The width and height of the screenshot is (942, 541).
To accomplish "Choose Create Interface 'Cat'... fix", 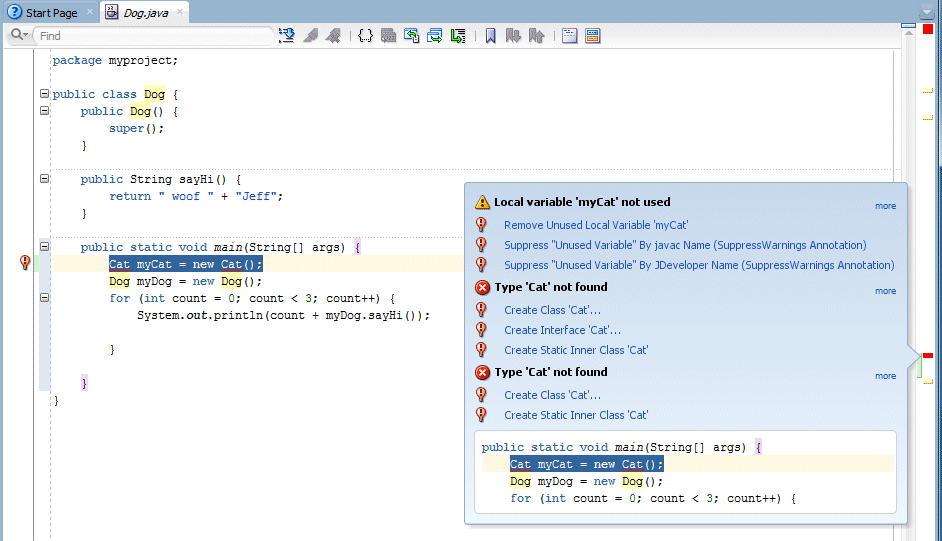I will click(562, 330).
